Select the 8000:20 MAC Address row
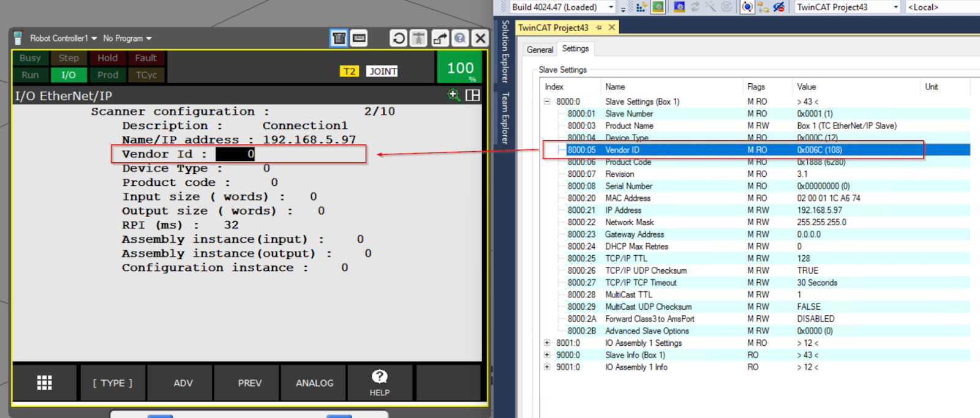This screenshot has height=418, width=980. [756, 198]
